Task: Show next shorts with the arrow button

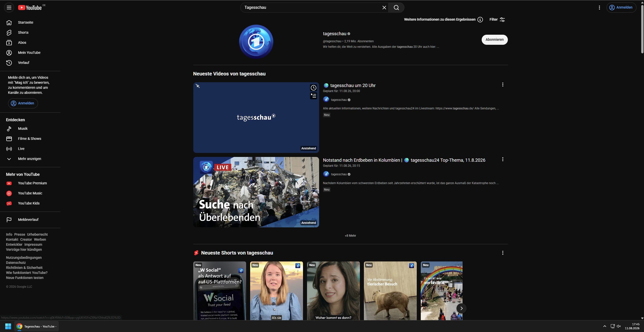Action: coord(461,308)
